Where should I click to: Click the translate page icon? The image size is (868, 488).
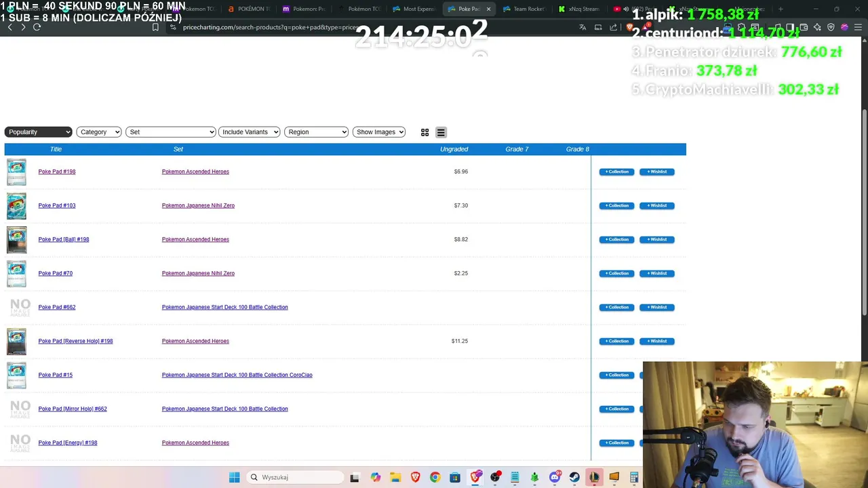coord(582,27)
